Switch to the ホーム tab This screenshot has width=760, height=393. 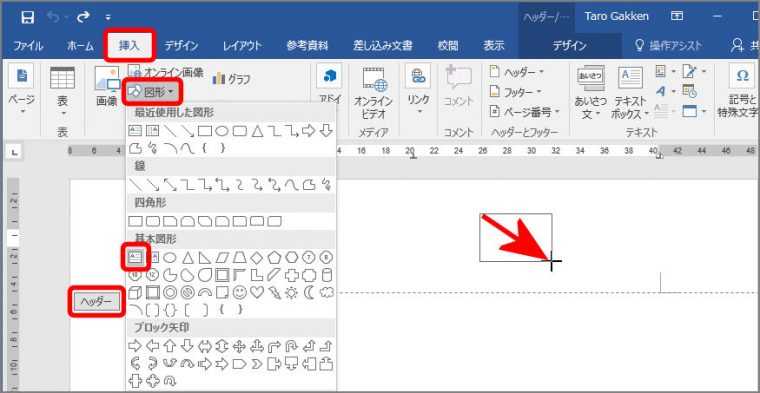80,46
